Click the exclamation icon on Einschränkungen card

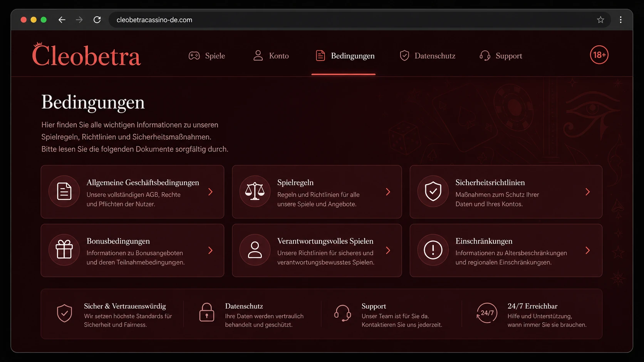433,250
